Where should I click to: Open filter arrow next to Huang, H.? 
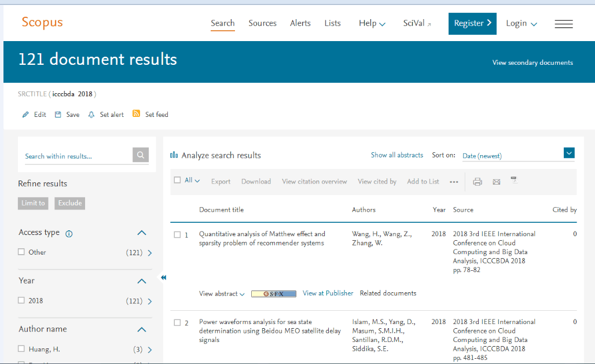click(149, 350)
